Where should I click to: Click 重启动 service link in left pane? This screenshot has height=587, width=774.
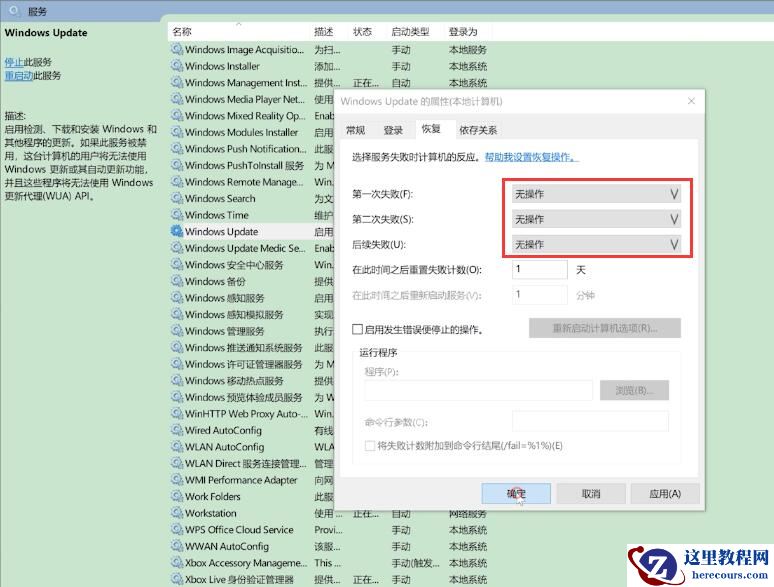pos(19,76)
